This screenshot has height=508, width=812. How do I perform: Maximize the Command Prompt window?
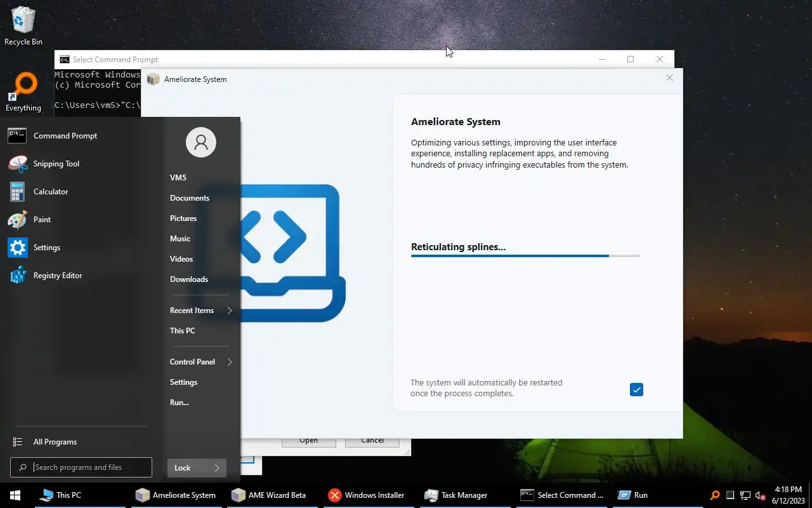[x=631, y=59]
